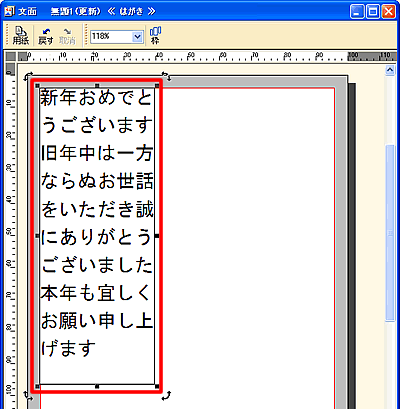Screen dimensions: 400x409
Task: Click the right-middle resize handle of text frame
Action: click(x=157, y=236)
